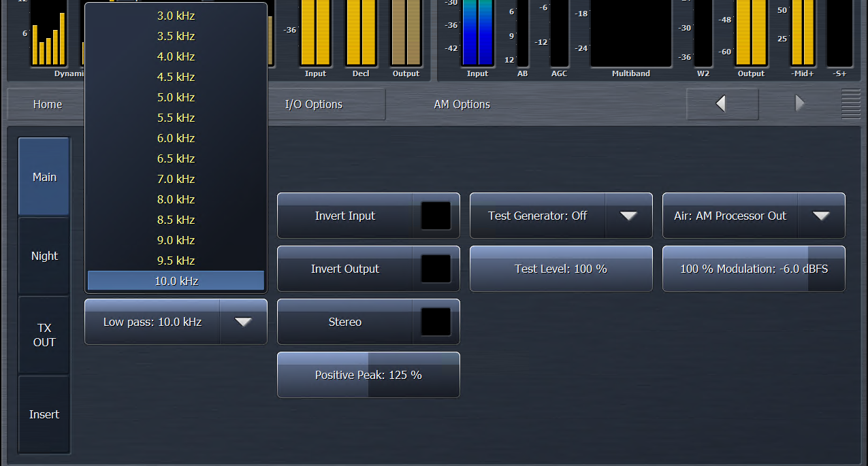Viewport: 868px width, 466px height.
Task: Select 3.5 kHz in the dropdown list
Action: pos(176,36)
